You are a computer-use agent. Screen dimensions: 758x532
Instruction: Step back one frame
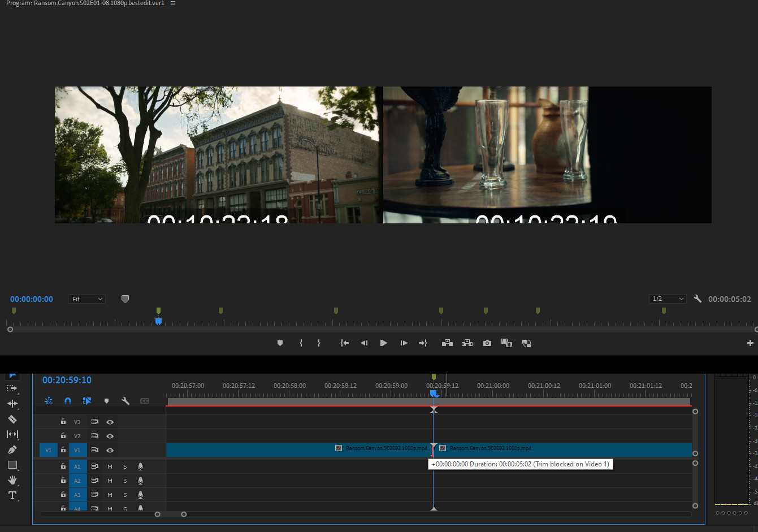tap(364, 343)
